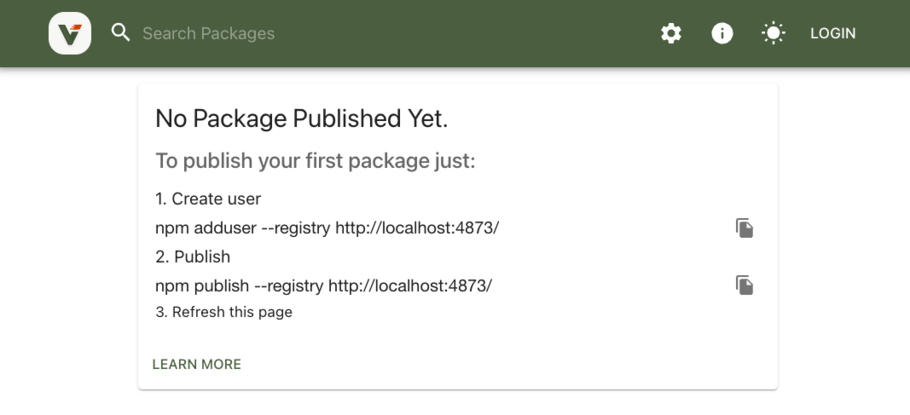Click the "No Package Published Yet." heading
This screenshot has width=910, height=415.
coord(301,119)
